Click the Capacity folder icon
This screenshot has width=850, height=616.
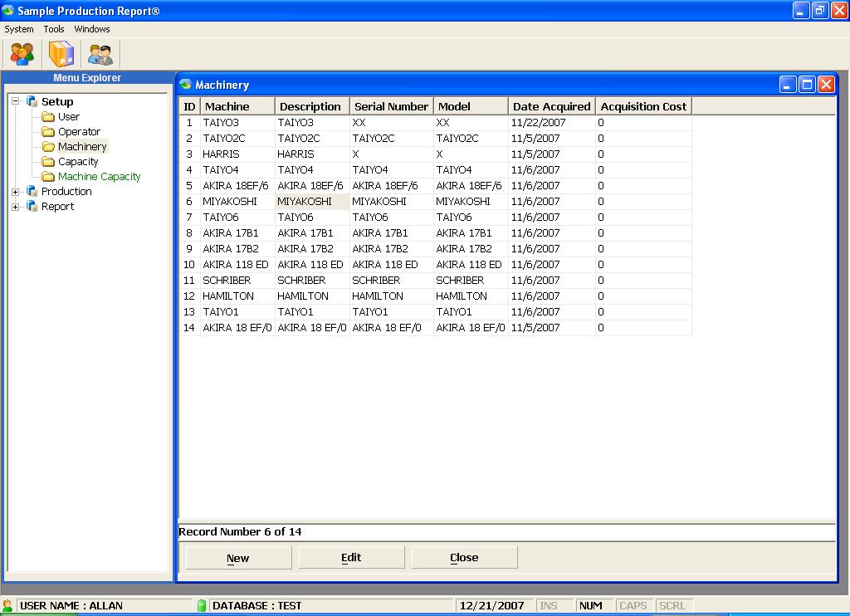click(48, 162)
